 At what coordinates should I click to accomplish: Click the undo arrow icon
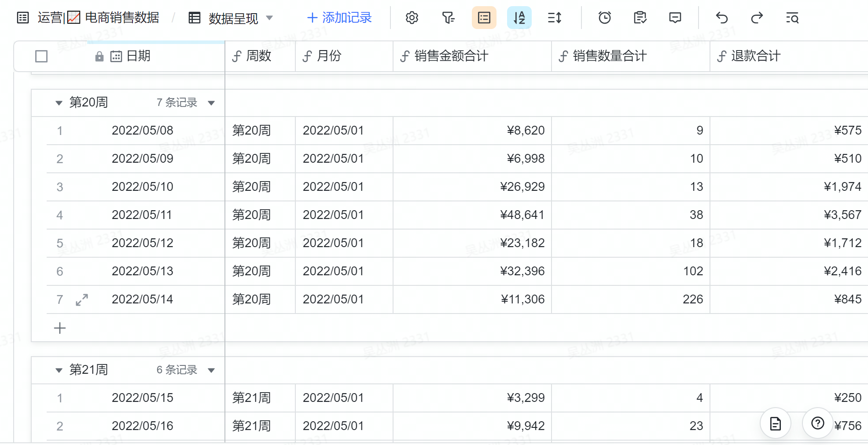pyautogui.click(x=722, y=18)
